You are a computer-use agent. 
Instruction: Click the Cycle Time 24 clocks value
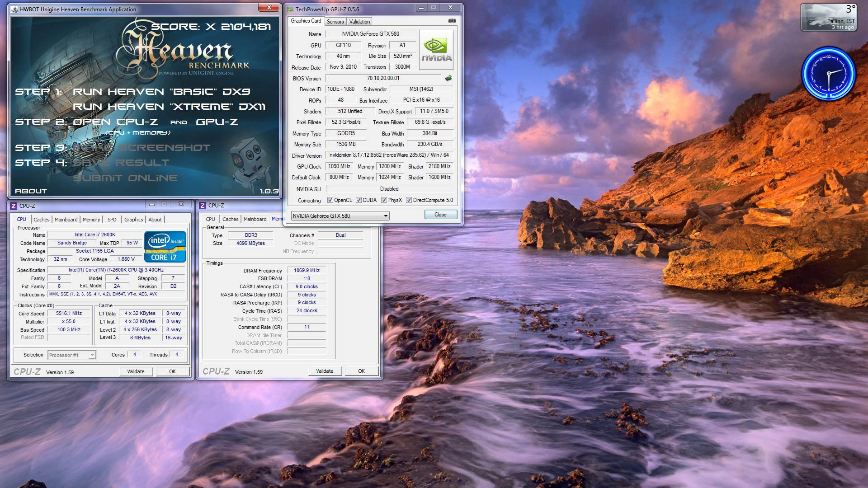click(307, 311)
